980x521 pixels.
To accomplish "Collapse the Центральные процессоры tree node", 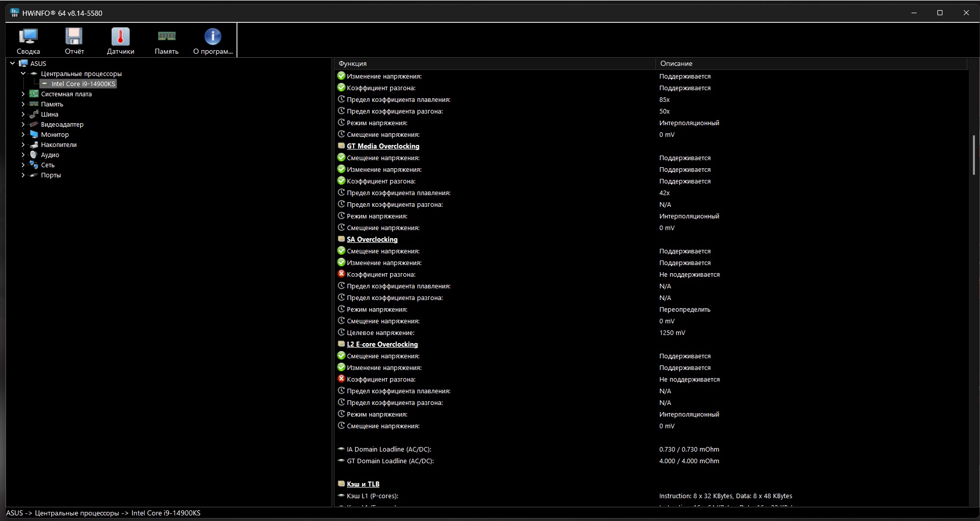I will [23, 73].
